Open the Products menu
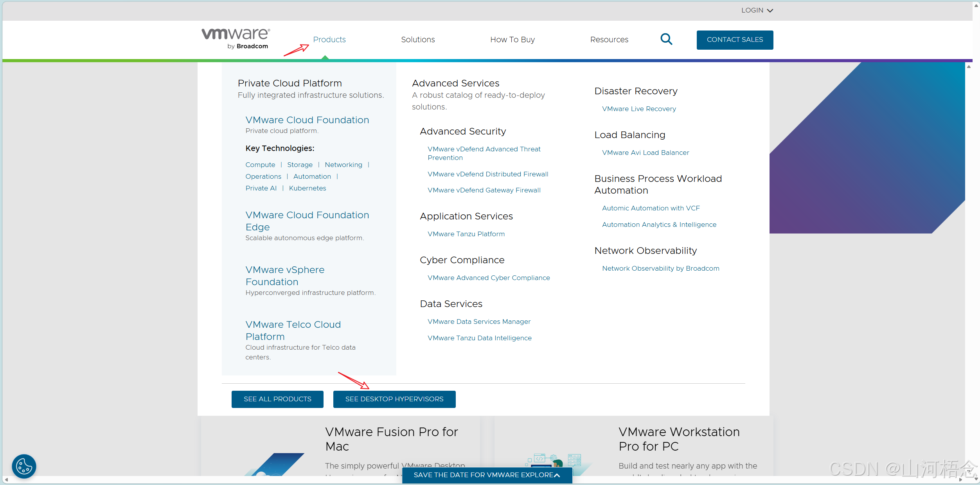Image resolution: width=980 pixels, height=485 pixels. 329,40
